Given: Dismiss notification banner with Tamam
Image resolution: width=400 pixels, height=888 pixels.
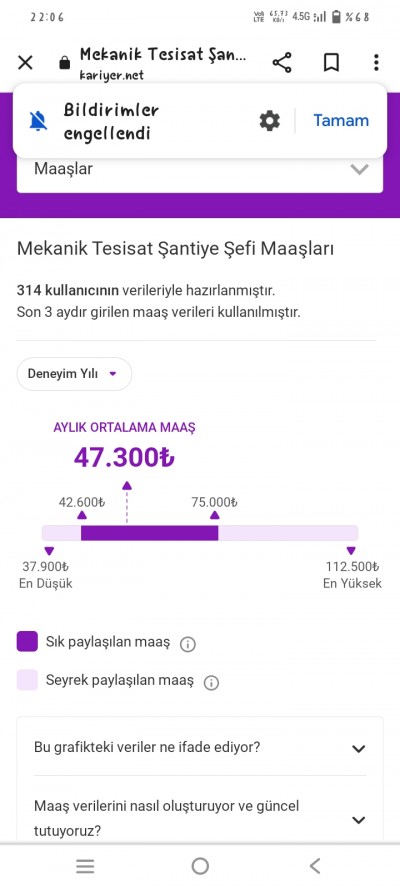Looking at the screenshot, I should tap(341, 121).
